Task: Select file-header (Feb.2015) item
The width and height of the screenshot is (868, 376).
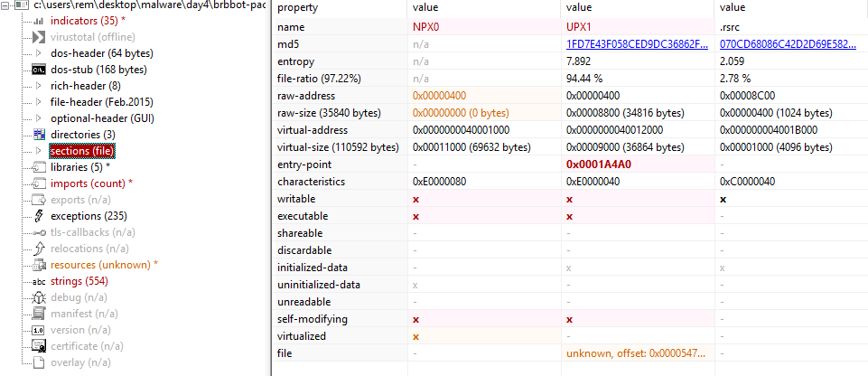Action: (x=102, y=102)
